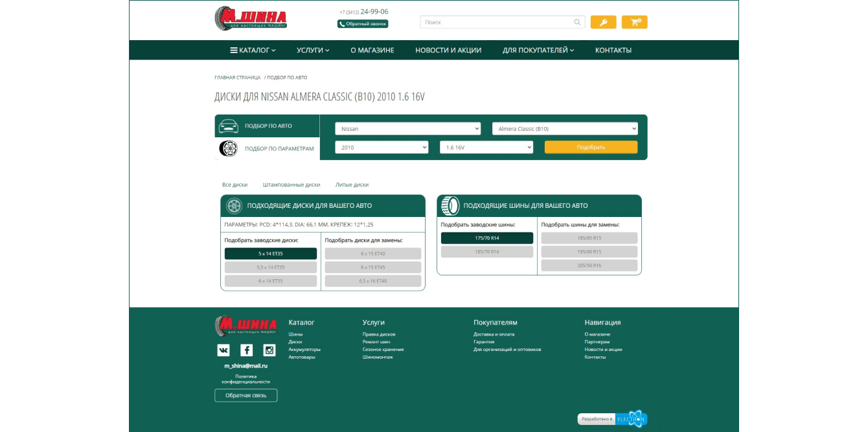Open Новости и акции menu item
Image resolution: width=868 pixels, height=432 pixels.
(448, 50)
